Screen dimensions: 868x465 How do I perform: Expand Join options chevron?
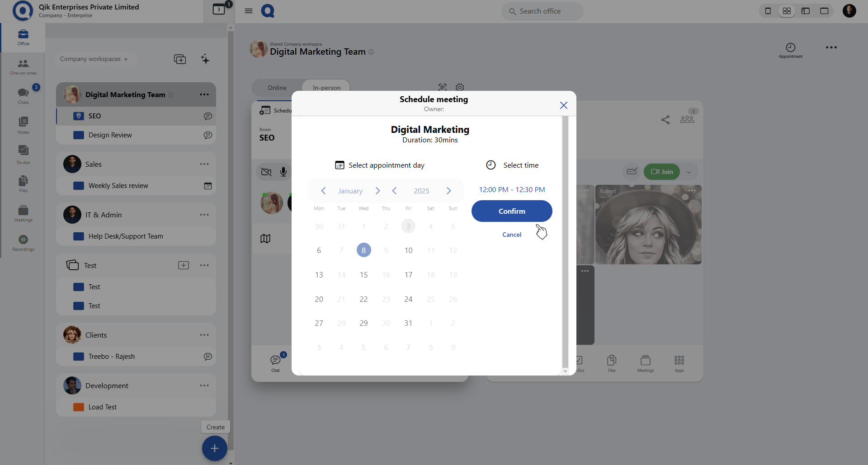[x=689, y=172]
